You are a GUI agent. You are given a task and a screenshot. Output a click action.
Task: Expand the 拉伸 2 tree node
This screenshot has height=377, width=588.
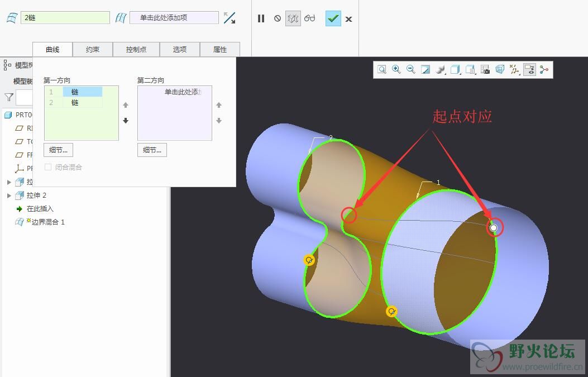(x=9, y=195)
